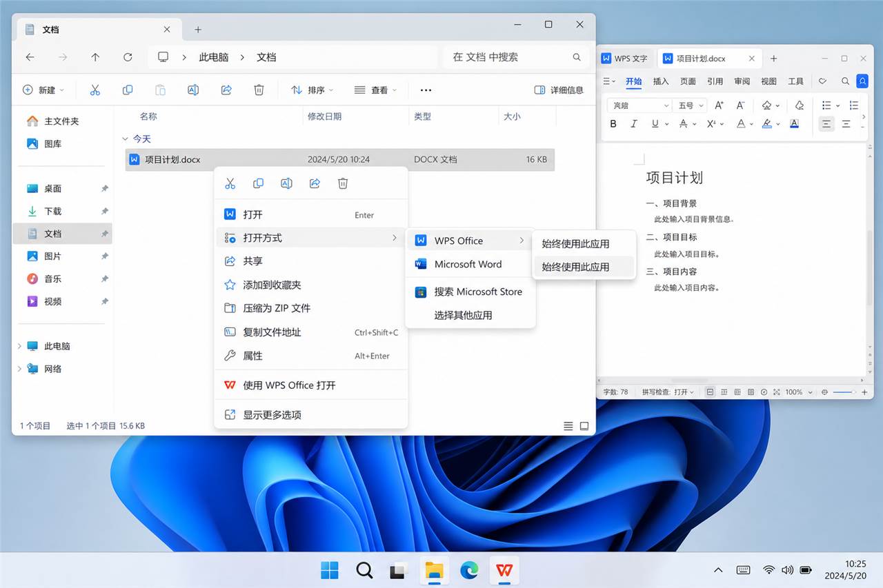Viewport: 883px width, 588px height.
Task: Click the Delete icon in context menu
Action: pos(343,183)
